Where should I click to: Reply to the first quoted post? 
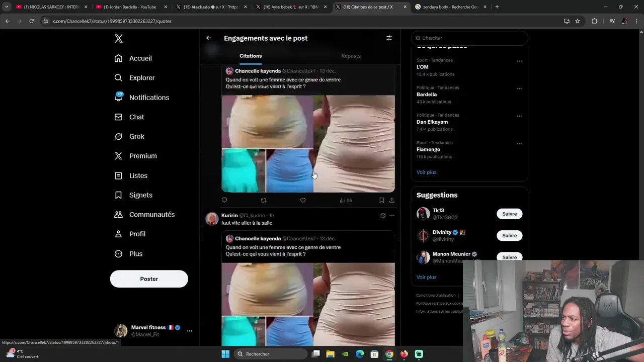pos(224,200)
